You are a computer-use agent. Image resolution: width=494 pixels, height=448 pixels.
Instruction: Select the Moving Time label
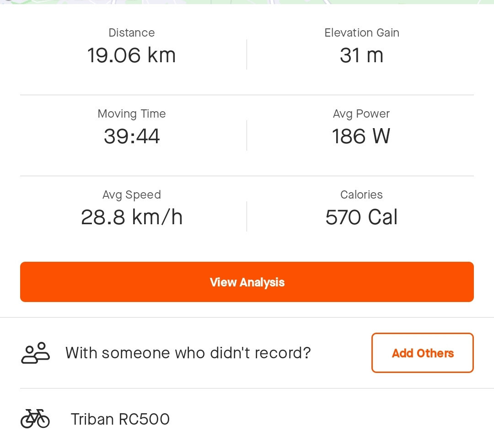click(132, 114)
